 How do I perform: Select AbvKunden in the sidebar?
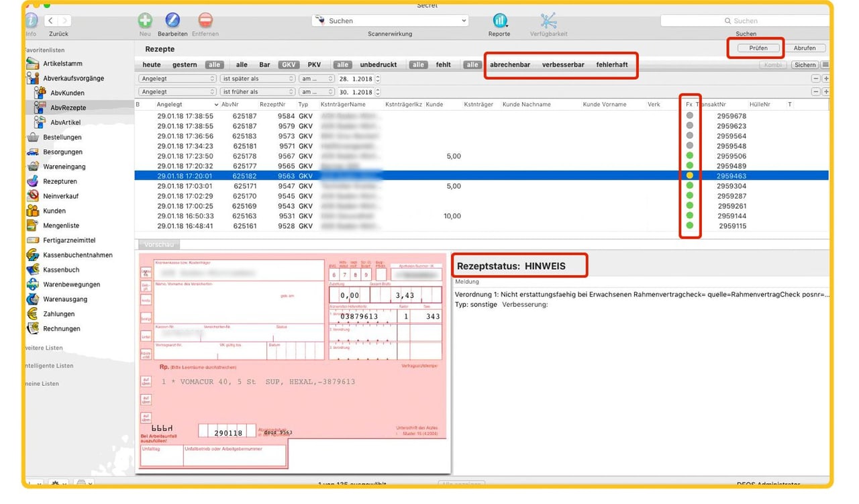click(x=67, y=93)
